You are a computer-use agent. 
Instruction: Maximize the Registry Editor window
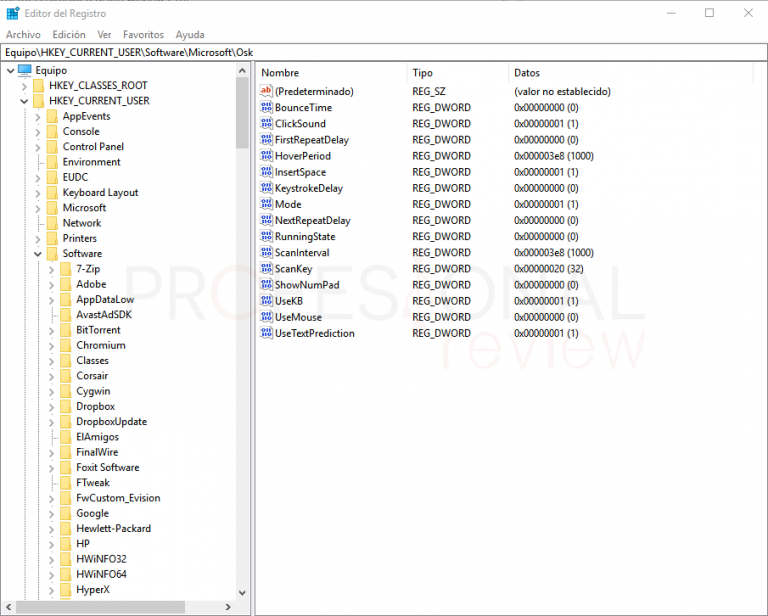pyautogui.click(x=709, y=13)
